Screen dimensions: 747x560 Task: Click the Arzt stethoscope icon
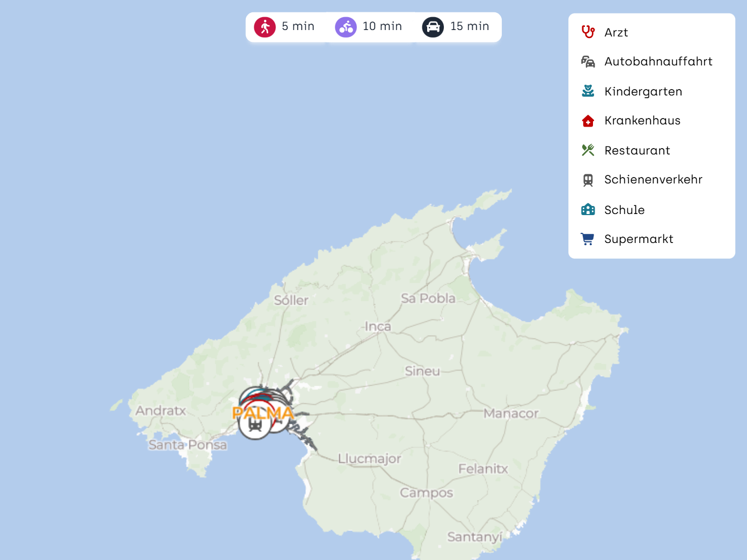point(588,32)
